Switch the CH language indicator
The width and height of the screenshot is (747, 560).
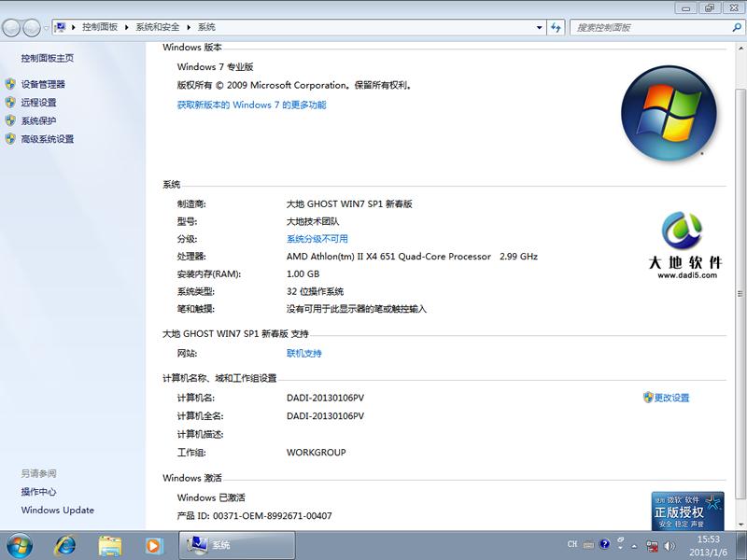tap(573, 545)
